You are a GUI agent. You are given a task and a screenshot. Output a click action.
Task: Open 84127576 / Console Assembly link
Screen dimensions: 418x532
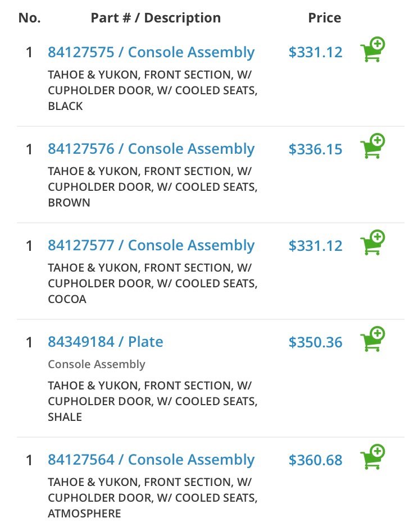pos(151,149)
